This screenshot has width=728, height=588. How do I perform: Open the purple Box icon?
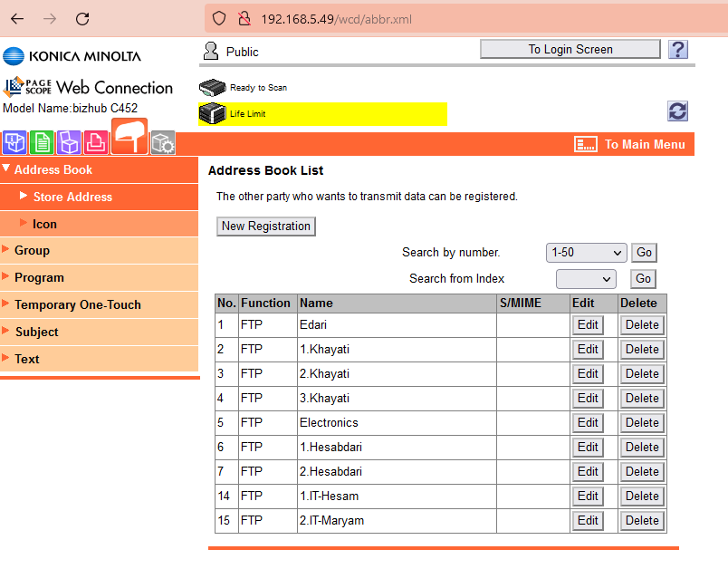68,142
